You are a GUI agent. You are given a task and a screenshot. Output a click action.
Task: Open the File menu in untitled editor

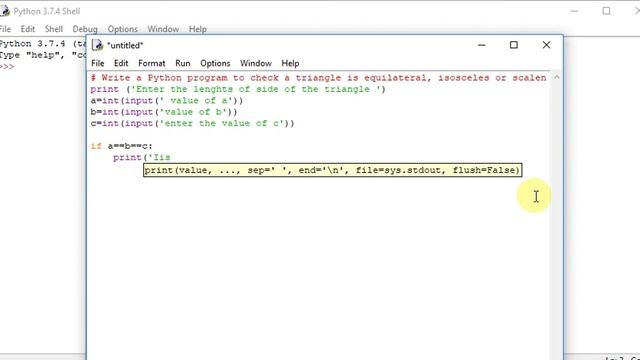[x=98, y=63]
